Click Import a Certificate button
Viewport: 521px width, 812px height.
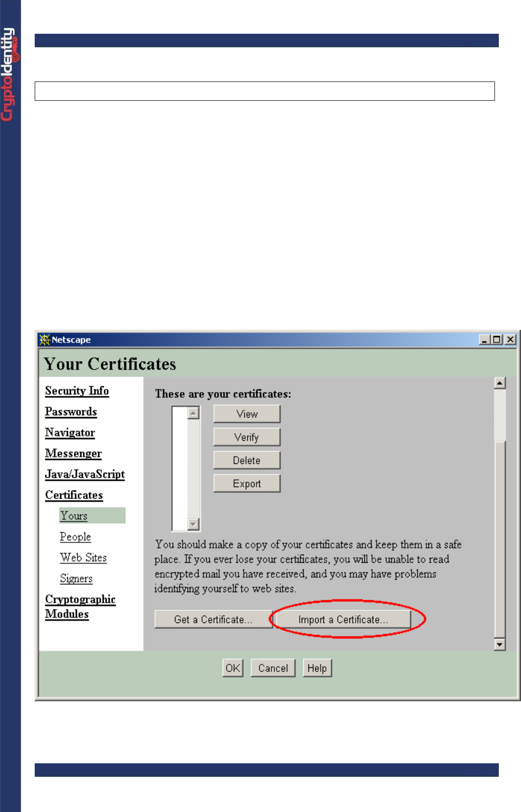343,620
